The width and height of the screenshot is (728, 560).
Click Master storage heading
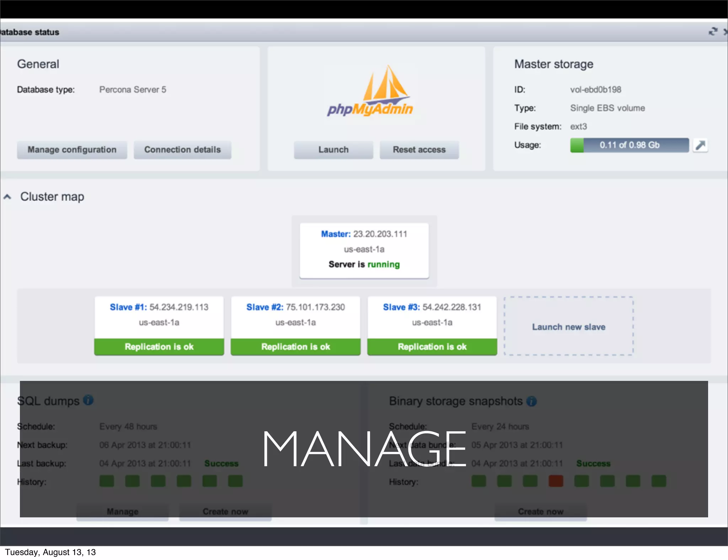click(554, 64)
